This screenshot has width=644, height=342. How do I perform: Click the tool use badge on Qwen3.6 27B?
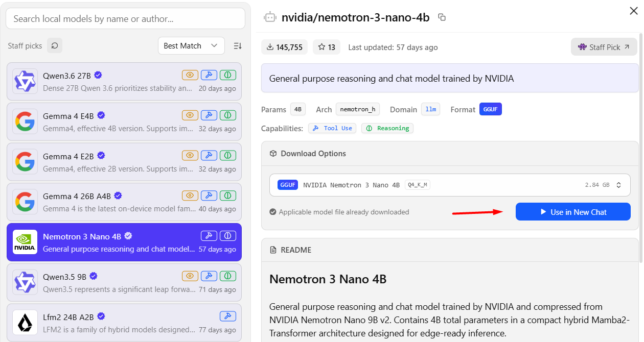pos(209,75)
